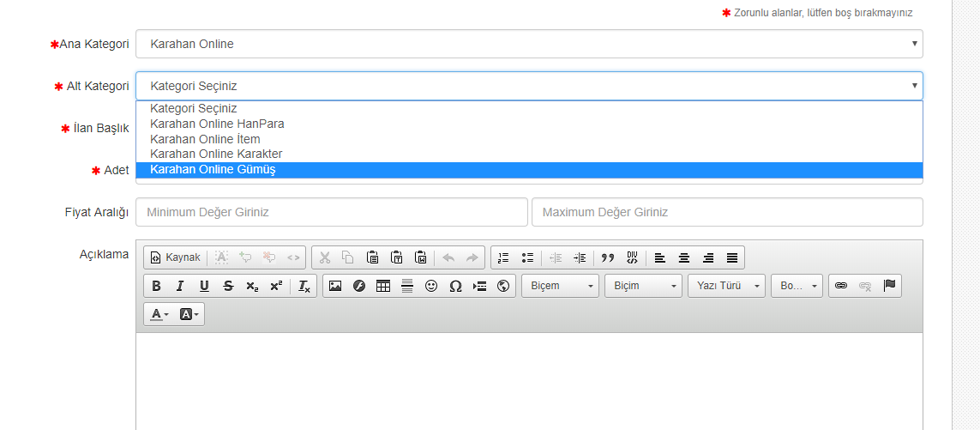
Task: Insert an anchor with flag icon
Action: pos(889,286)
